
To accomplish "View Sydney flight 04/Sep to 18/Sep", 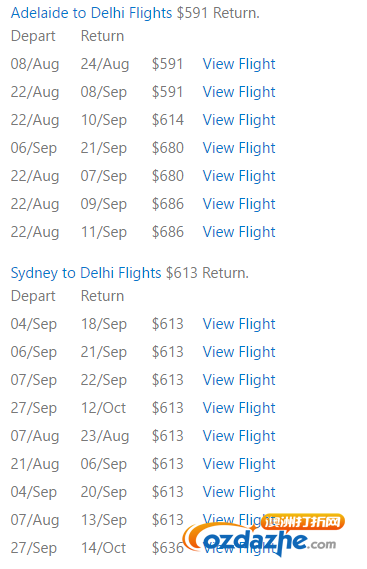I will [239, 324].
